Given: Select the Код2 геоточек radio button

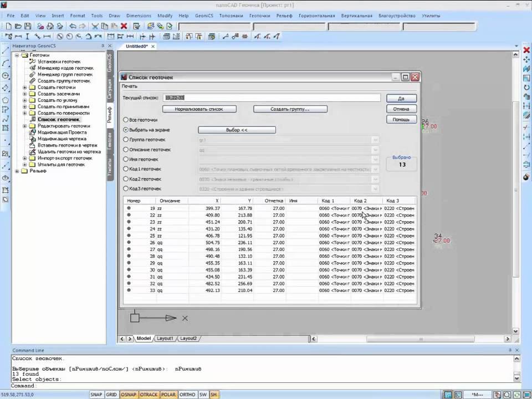Looking at the screenshot, I should point(126,179).
